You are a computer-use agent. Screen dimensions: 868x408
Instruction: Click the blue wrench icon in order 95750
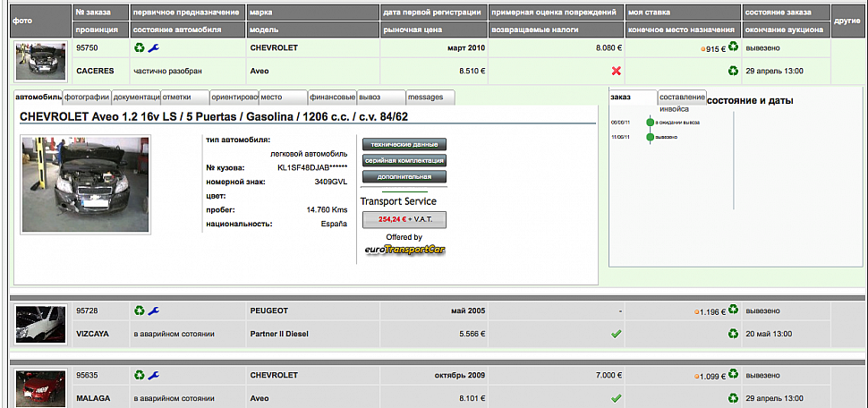point(153,48)
